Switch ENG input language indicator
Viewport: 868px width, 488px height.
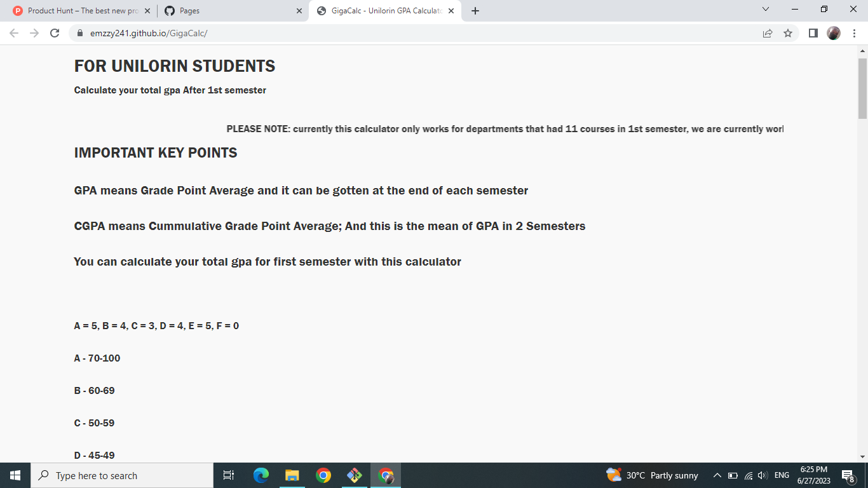tap(782, 475)
